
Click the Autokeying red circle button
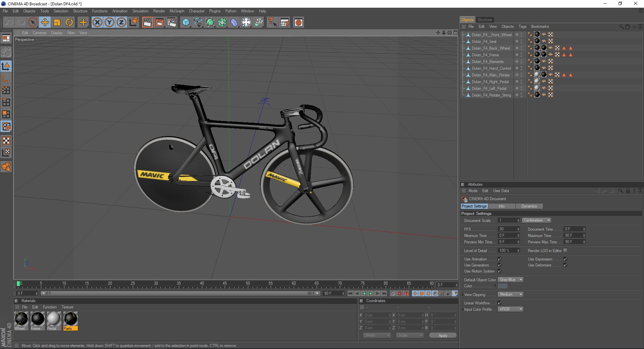399,294
